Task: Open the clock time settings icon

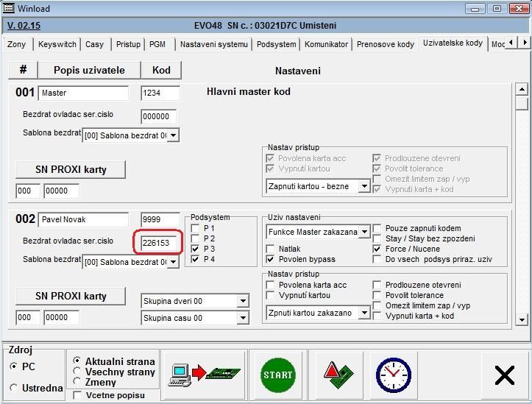Action: [x=393, y=375]
